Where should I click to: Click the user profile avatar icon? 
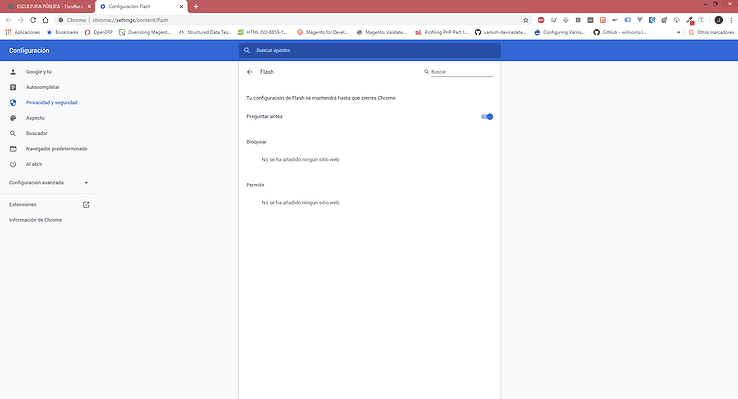pos(718,20)
